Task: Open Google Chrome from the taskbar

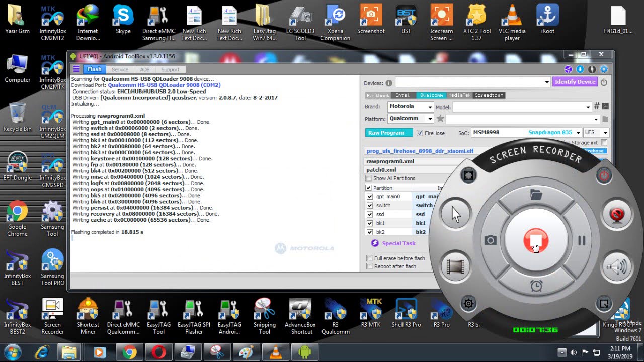Action: click(x=129, y=352)
